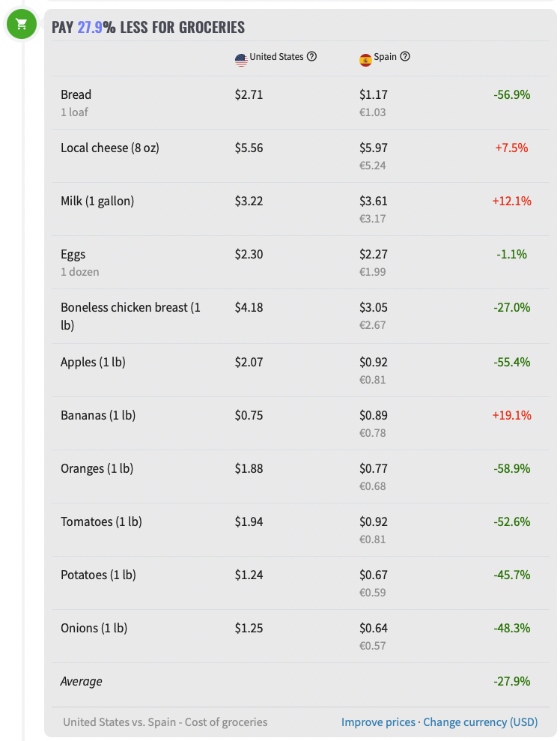560x741 pixels.
Task: Select the Bananas (1 lb) label
Action: click(97, 415)
